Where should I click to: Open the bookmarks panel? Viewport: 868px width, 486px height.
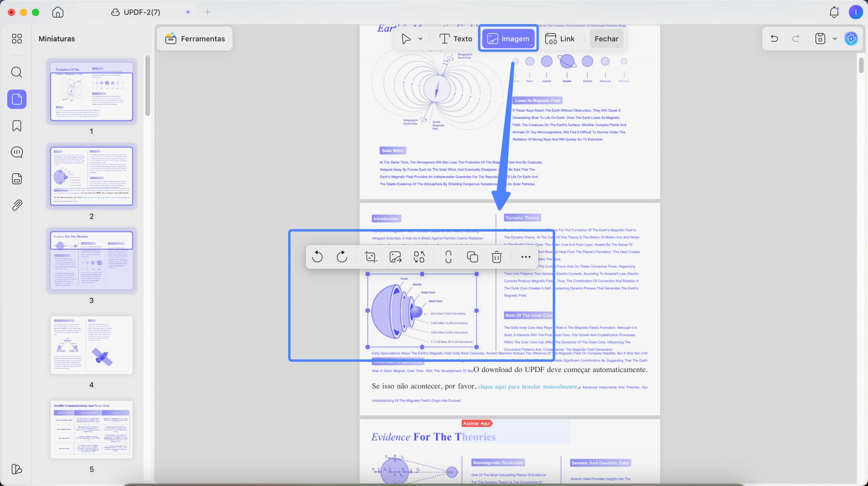pos(17,126)
